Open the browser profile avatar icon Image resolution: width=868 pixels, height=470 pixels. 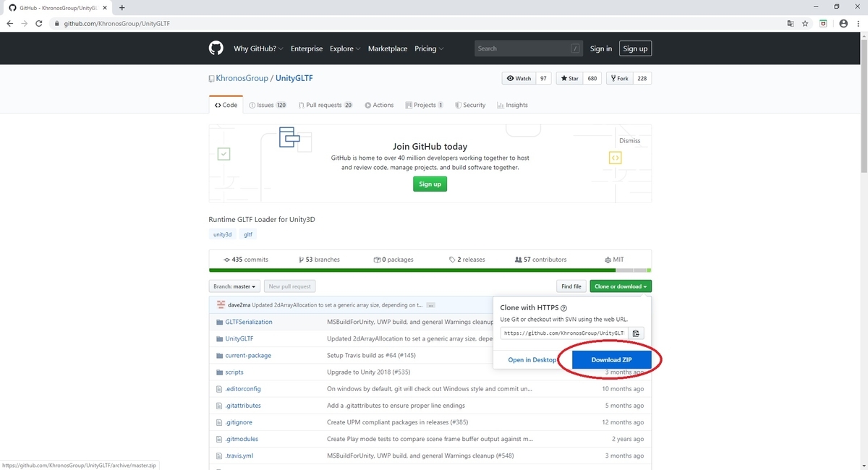[843, 23]
